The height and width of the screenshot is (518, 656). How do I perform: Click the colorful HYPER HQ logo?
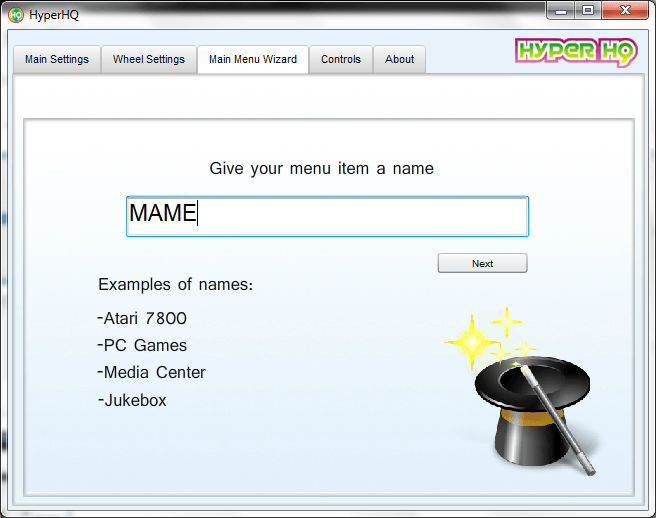(576, 52)
